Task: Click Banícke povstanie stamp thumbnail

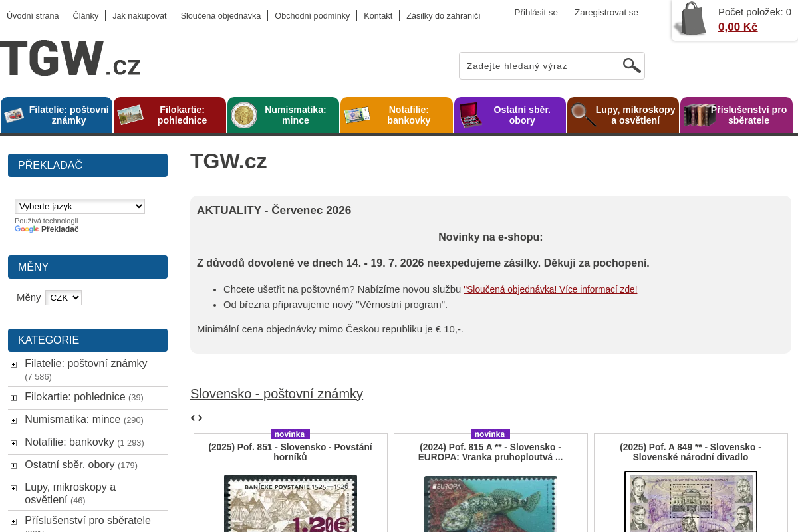Action: click(x=291, y=503)
